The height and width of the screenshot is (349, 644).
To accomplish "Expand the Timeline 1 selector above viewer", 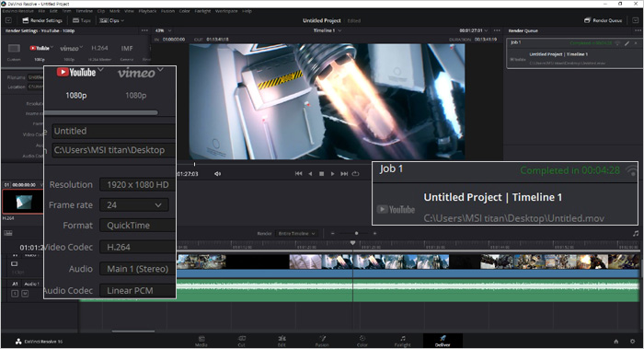I will 327,30.
